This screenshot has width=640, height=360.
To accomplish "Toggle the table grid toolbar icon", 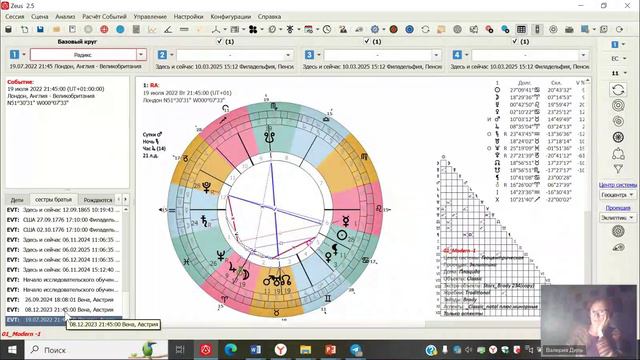I will point(521,29).
